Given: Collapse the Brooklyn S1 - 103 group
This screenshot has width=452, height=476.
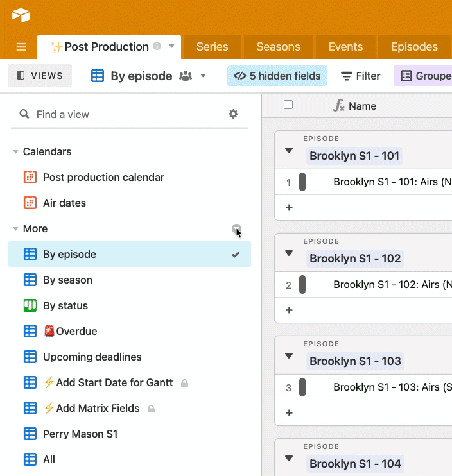Looking at the screenshot, I should [289, 355].
